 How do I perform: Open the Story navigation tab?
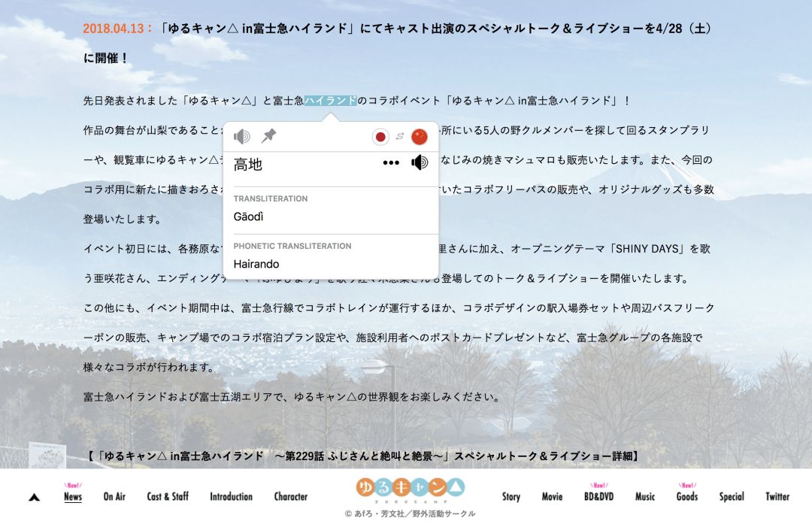point(511,496)
